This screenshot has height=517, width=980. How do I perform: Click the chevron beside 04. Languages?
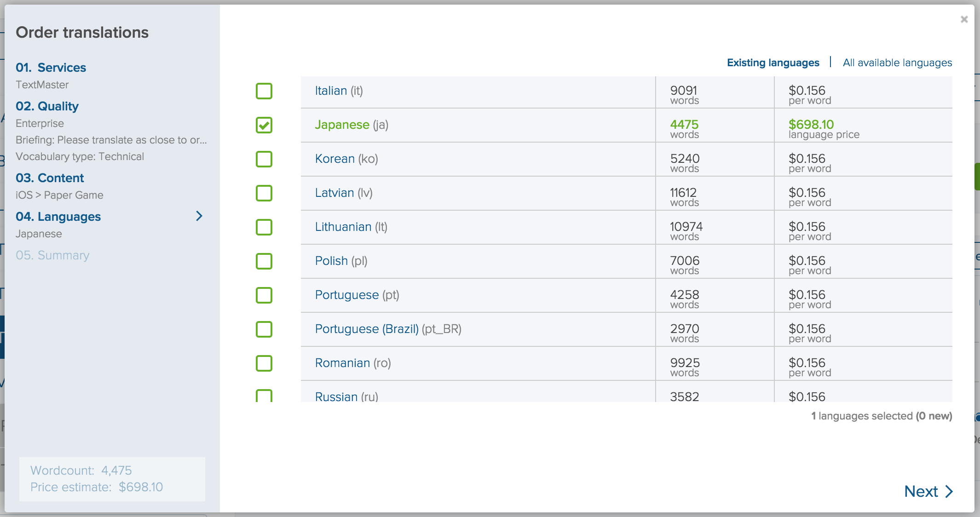point(199,216)
